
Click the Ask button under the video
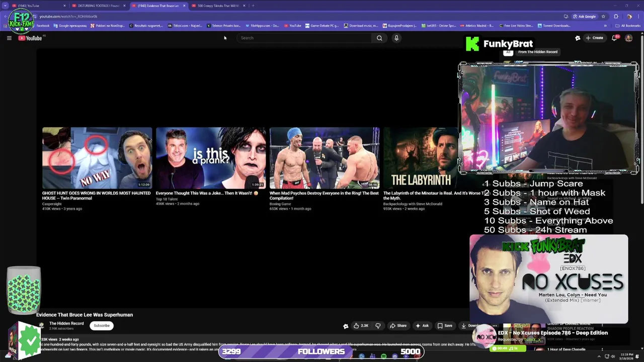click(422, 325)
